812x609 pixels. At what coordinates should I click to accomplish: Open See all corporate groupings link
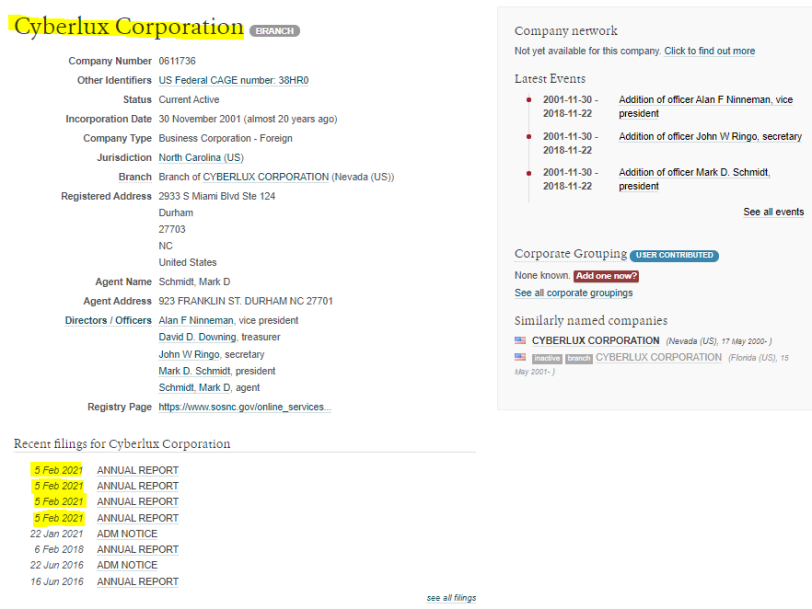573,293
